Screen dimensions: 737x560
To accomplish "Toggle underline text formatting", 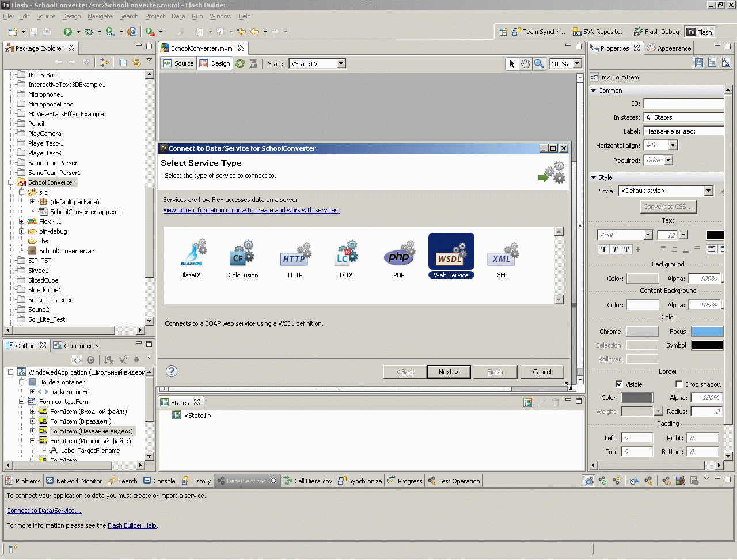I will click(x=626, y=249).
